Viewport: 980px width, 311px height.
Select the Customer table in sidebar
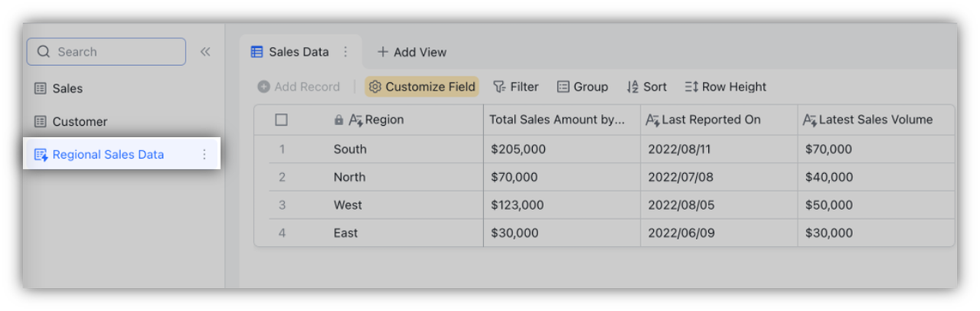(80, 122)
